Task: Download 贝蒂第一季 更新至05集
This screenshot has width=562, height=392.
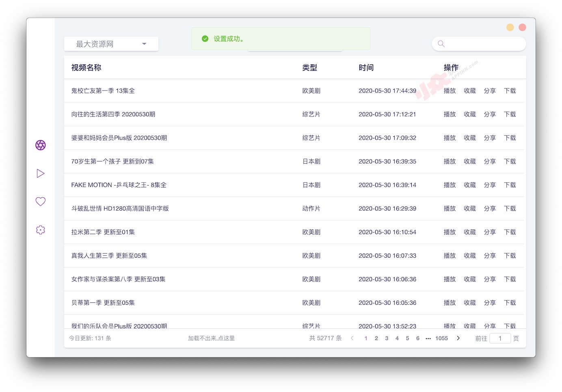Action: [x=510, y=303]
